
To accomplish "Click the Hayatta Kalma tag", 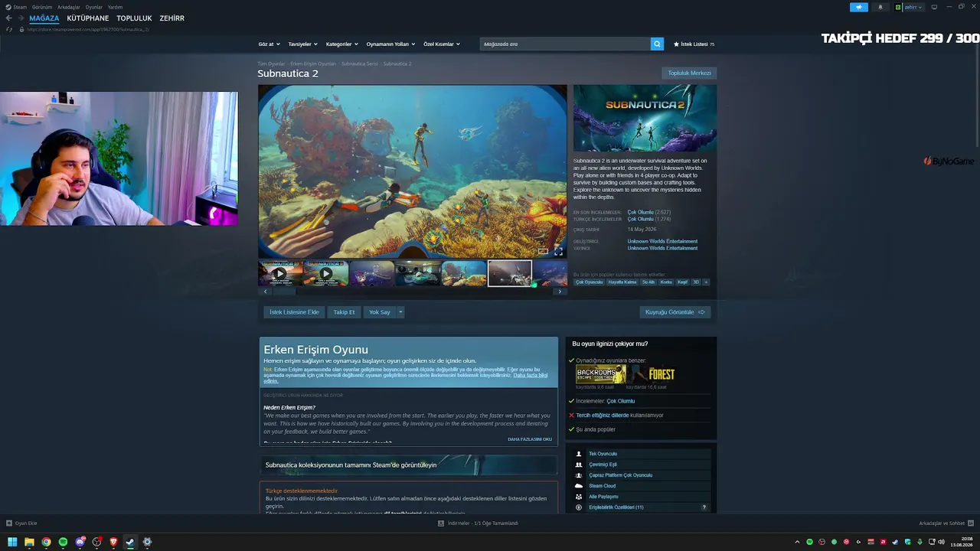I will click(622, 282).
